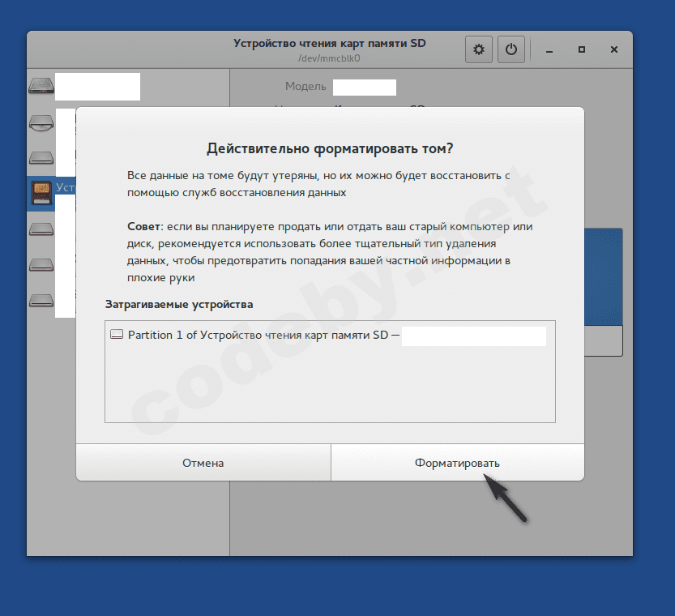Screen dimensions: 675x616
Task: Click the blue partition volume block behind the dialog
Action: coord(604,276)
